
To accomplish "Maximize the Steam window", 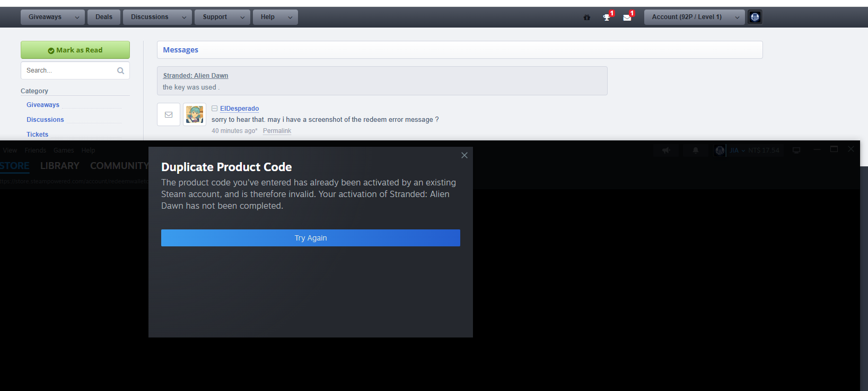I will coord(834,149).
